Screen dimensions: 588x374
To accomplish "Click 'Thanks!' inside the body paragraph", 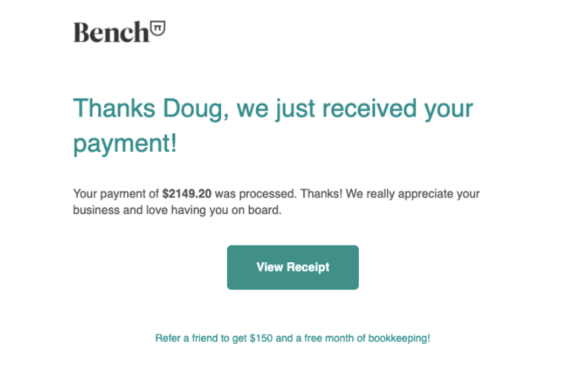I will (321, 194).
